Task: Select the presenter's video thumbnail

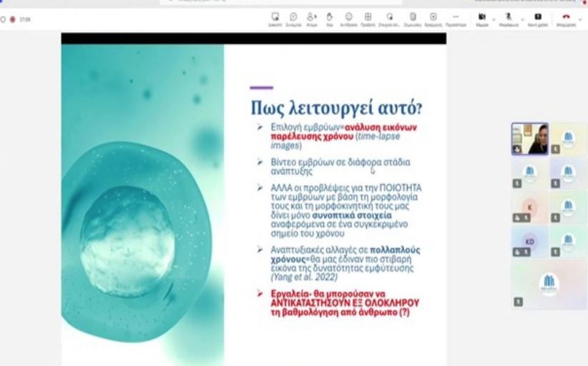Action: point(530,139)
